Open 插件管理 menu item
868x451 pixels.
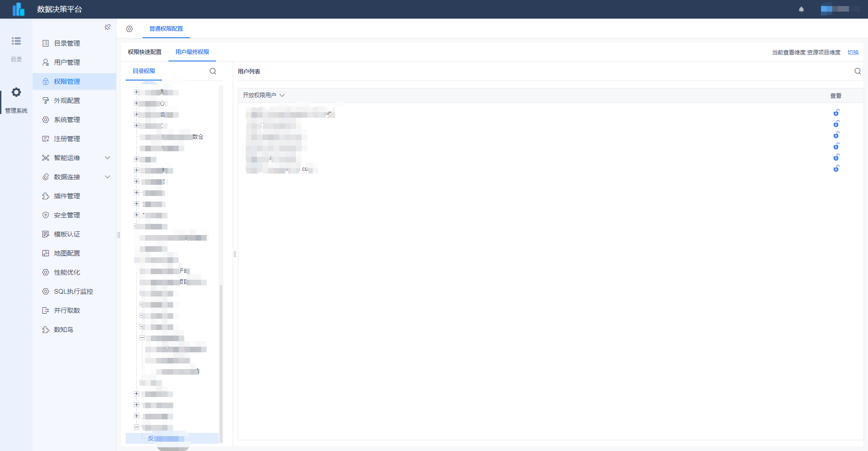74,196
